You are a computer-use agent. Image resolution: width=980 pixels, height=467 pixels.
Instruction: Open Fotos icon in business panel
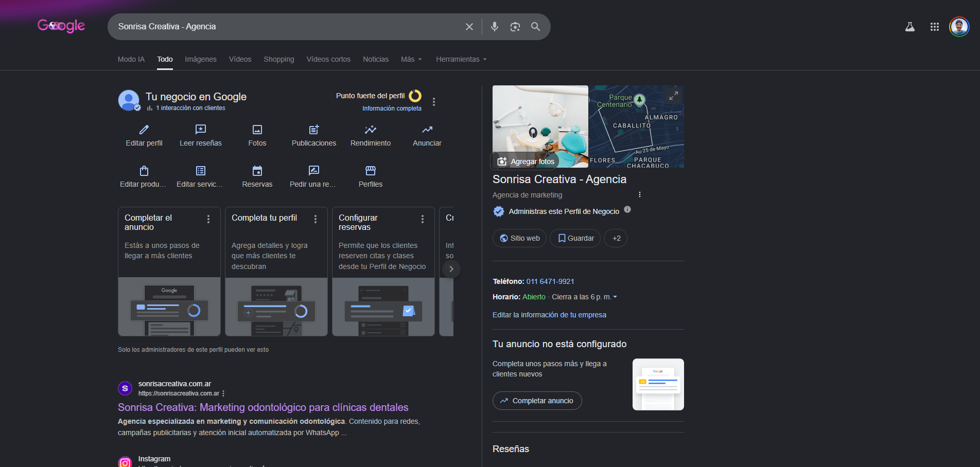click(257, 130)
